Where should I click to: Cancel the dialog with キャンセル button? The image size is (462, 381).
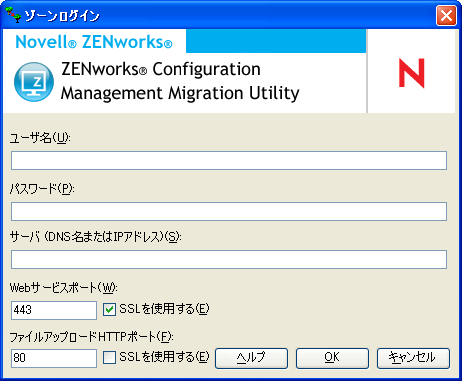pos(413,358)
